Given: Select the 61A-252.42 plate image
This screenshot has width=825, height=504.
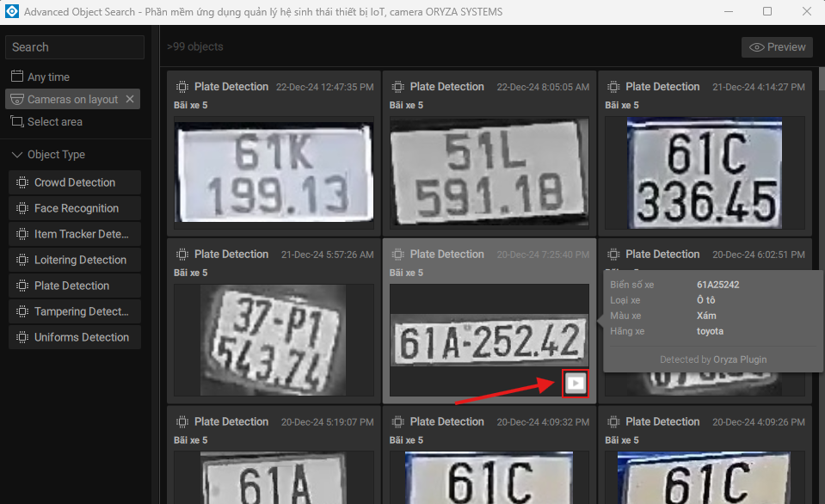Looking at the screenshot, I should (489, 341).
